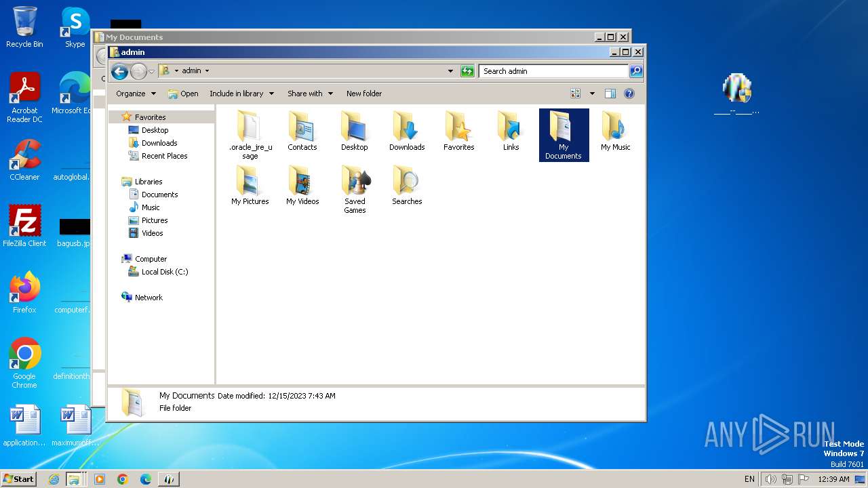Expand the address bar history dropdown
The height and width of the screenshot is (488, 868).
click(450, 70)
